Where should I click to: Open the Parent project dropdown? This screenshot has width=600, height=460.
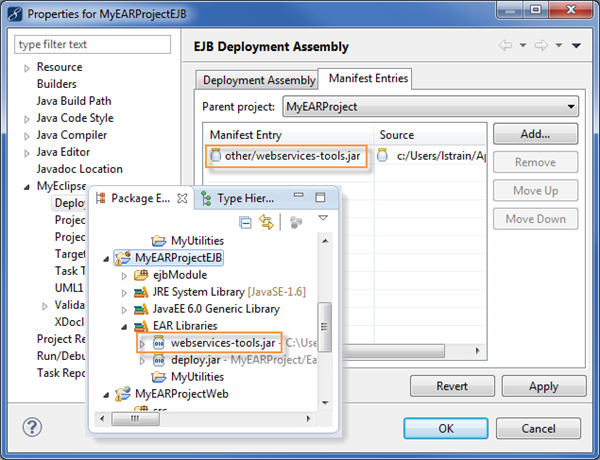(x=571, y=106)
